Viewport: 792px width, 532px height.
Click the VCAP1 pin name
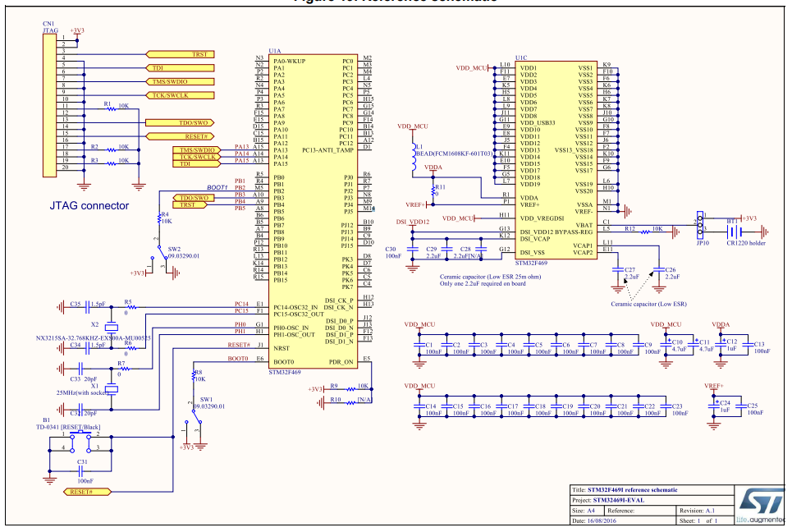tap(583, 245)
